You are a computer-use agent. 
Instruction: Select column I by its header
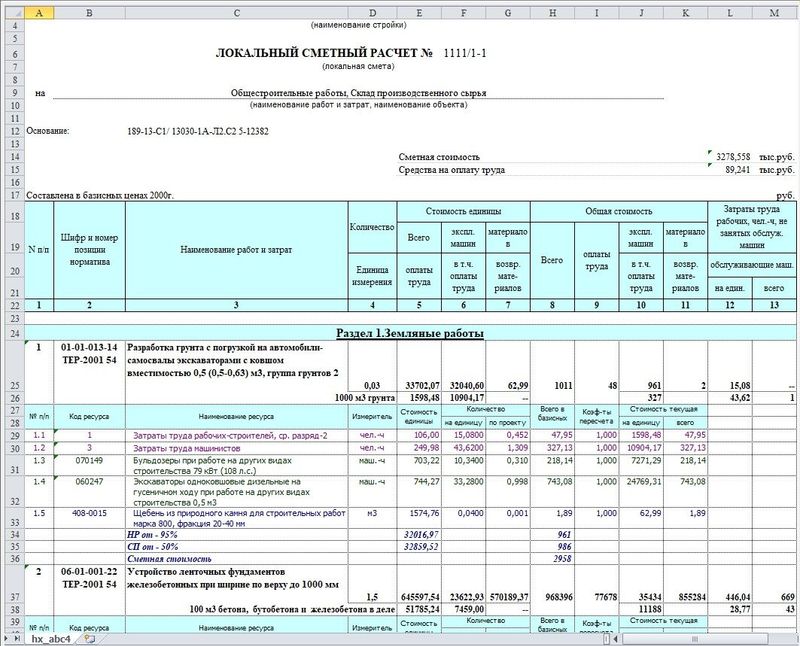click(x=597, y=13)
